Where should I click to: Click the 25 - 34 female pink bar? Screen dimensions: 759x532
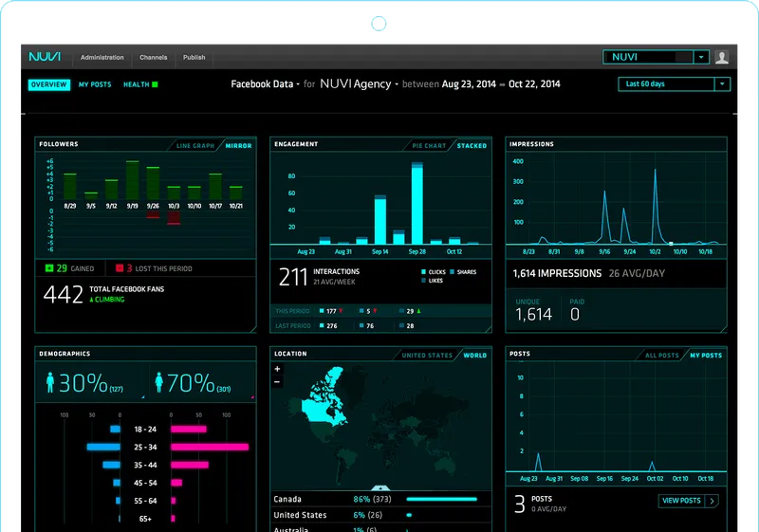(x=210, y=447)
